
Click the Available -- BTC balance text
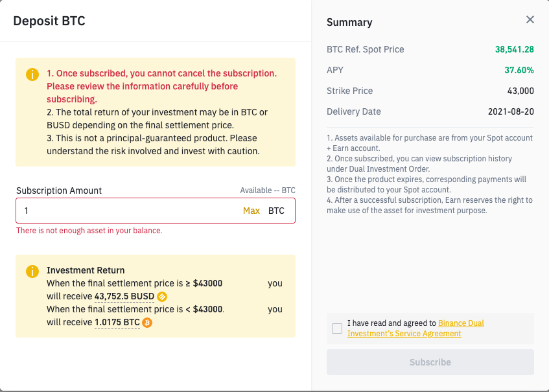tap(268, 190)
